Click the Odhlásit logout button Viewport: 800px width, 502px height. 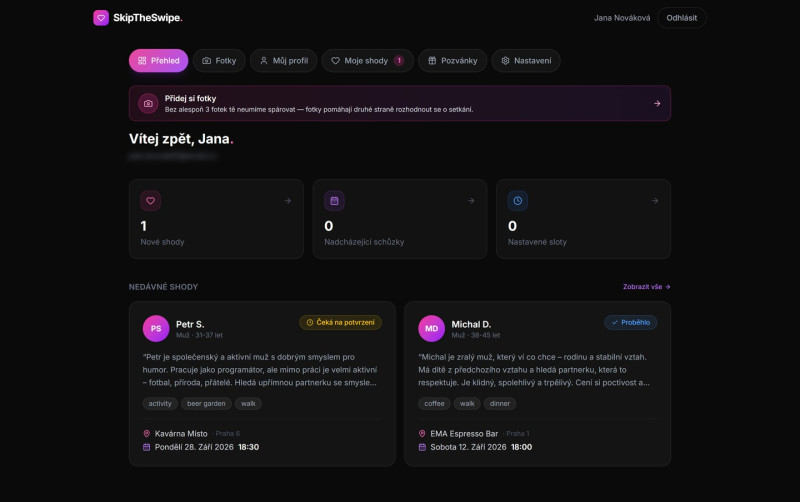pos(681,18)
